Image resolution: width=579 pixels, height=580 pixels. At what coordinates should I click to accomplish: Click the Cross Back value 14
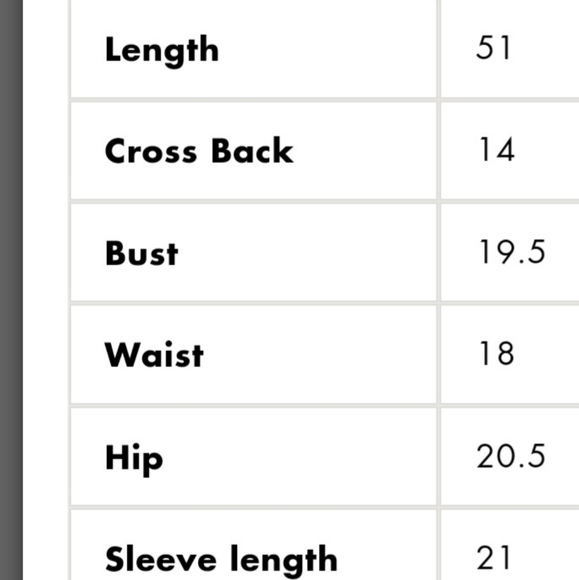point(496,149)
